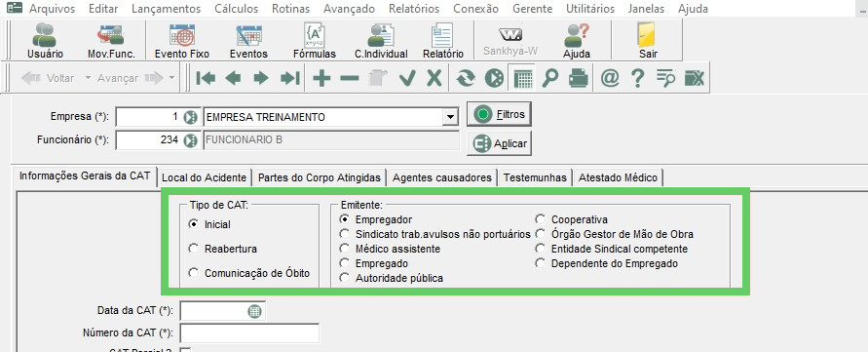The height and width of the screenshot is (352, 868).
Task: Add new record with plus icon
Action: click(321, 78)
